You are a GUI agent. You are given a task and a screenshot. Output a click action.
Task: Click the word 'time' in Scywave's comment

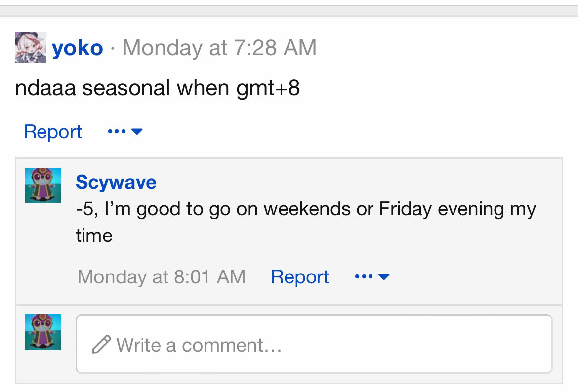(94, 235)
